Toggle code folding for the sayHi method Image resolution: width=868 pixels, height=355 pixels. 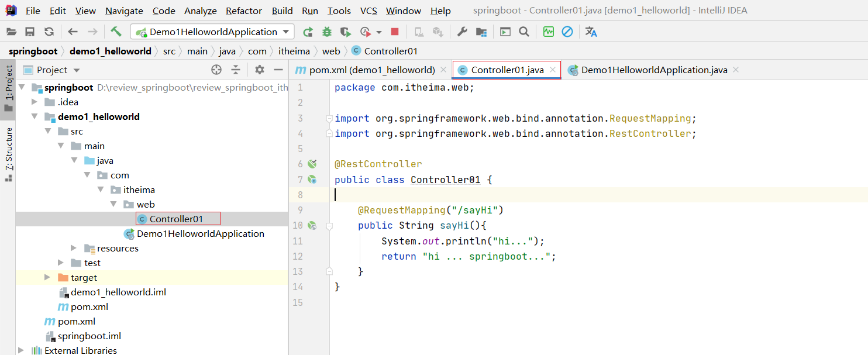coord(329,226)
